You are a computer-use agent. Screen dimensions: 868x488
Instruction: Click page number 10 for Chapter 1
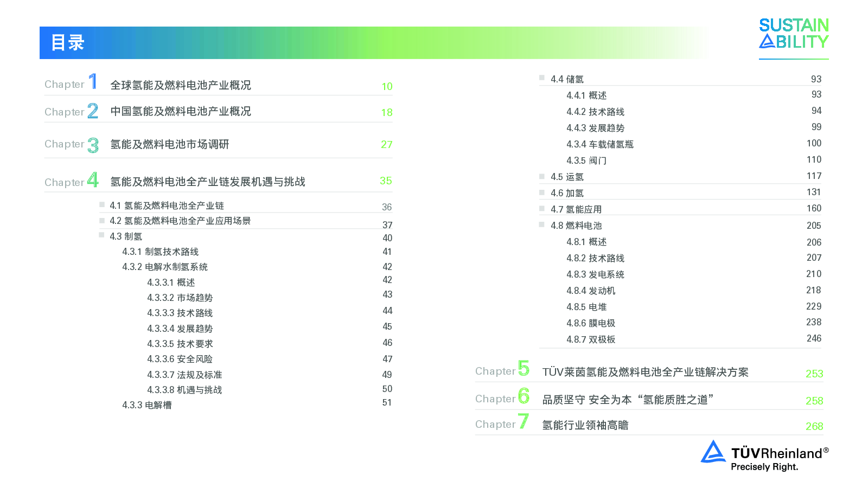[x=387, y=86]
